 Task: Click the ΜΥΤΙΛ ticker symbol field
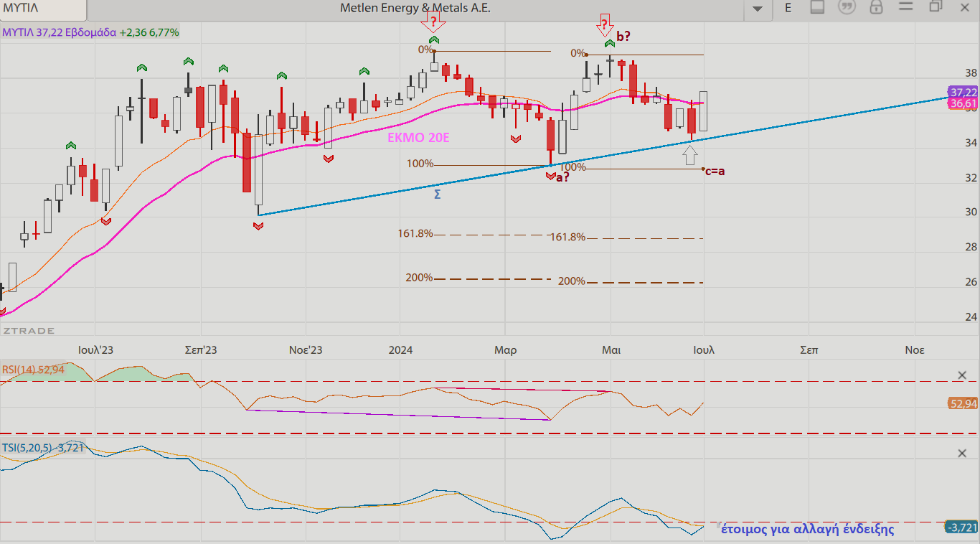(43, 9)
